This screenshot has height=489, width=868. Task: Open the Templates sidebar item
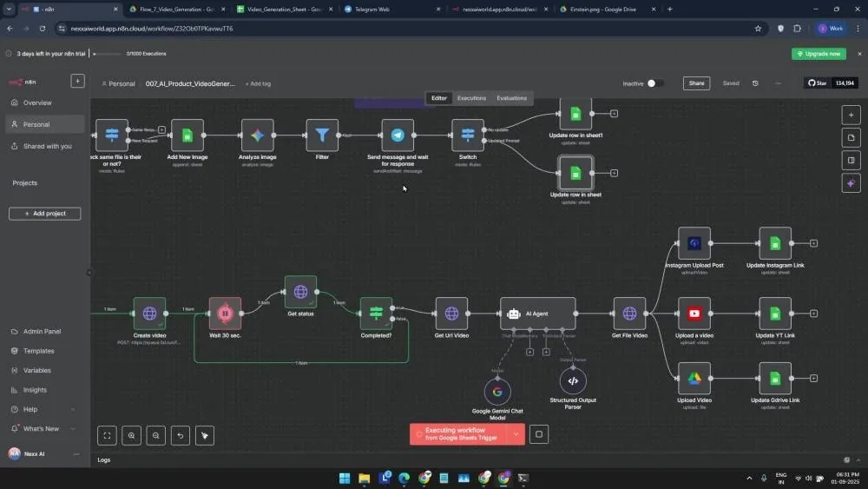click(x=45, y=351)
